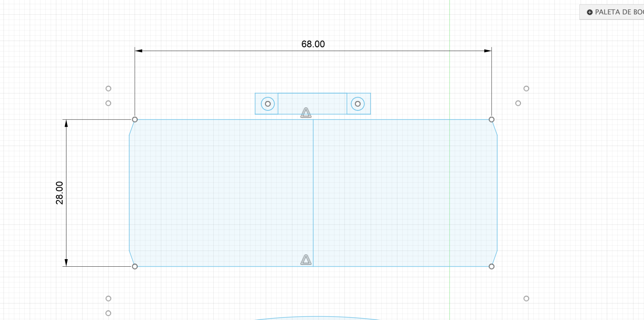Pick the sketch point at rectangle's bottom-right corner
This screenshot has width=644, height=320.
click(x=492, y=266)
